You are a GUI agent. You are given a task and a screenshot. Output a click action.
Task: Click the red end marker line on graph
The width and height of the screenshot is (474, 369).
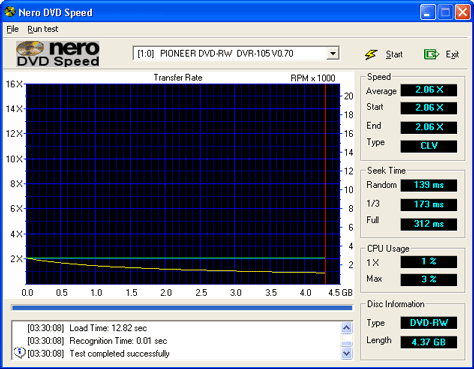[325, 184]
